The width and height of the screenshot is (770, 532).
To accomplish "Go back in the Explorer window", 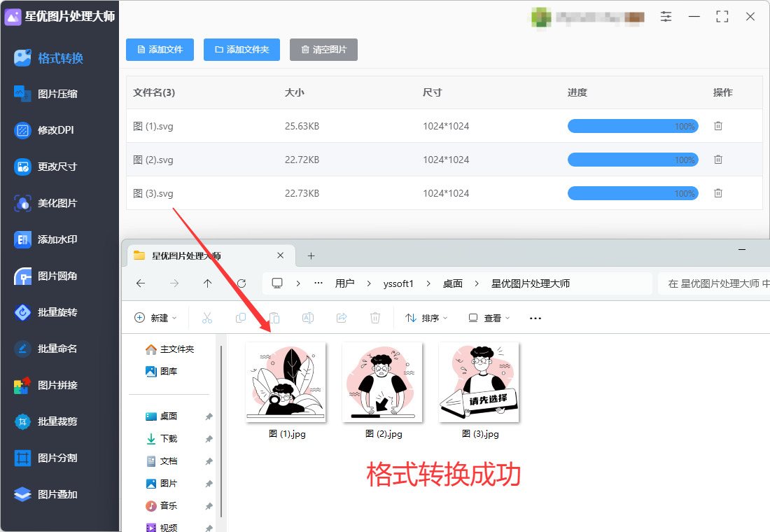I will [x=141, y=283].
